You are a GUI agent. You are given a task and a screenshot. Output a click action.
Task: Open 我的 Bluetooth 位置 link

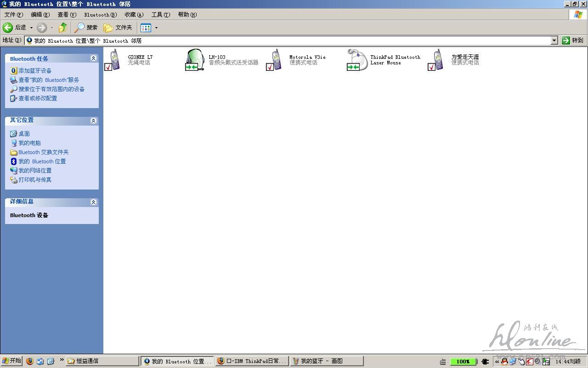coord(42,161)
